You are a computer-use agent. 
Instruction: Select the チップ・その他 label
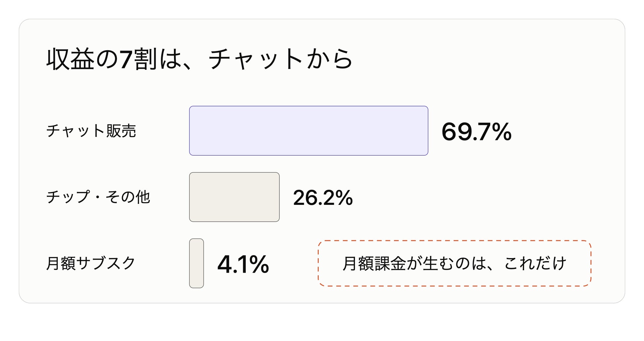coord(98,197)
